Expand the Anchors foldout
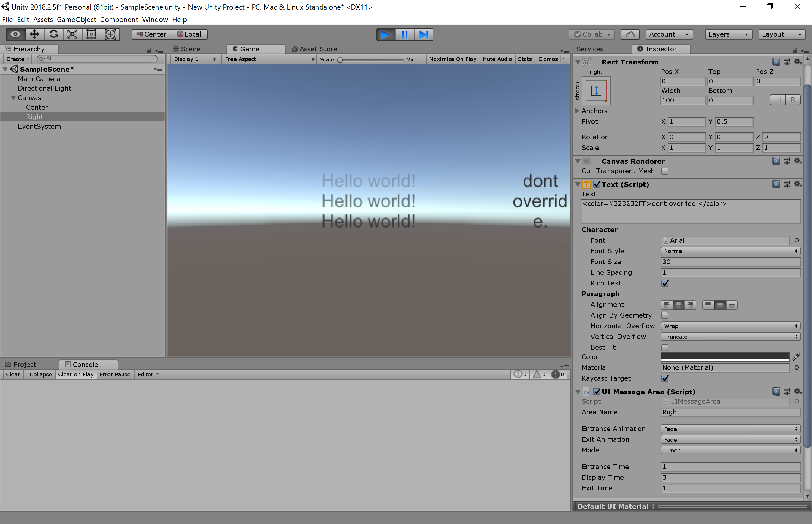 [577, 111]
